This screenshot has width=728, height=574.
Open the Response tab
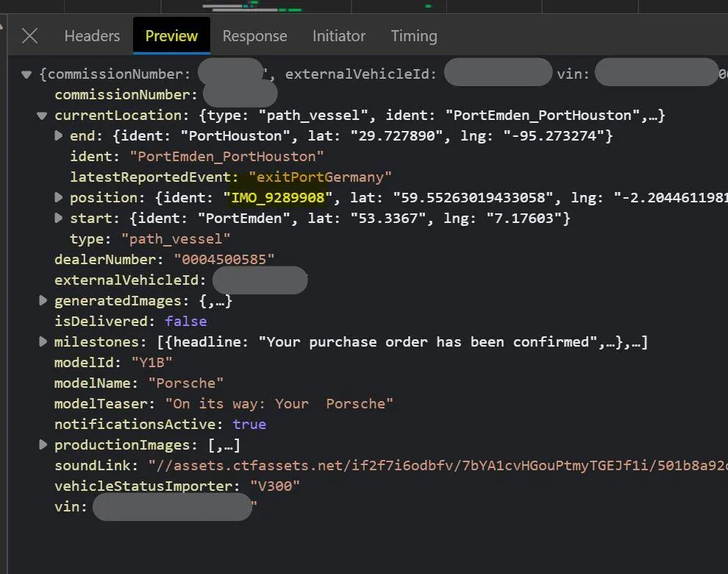point(254,36)
